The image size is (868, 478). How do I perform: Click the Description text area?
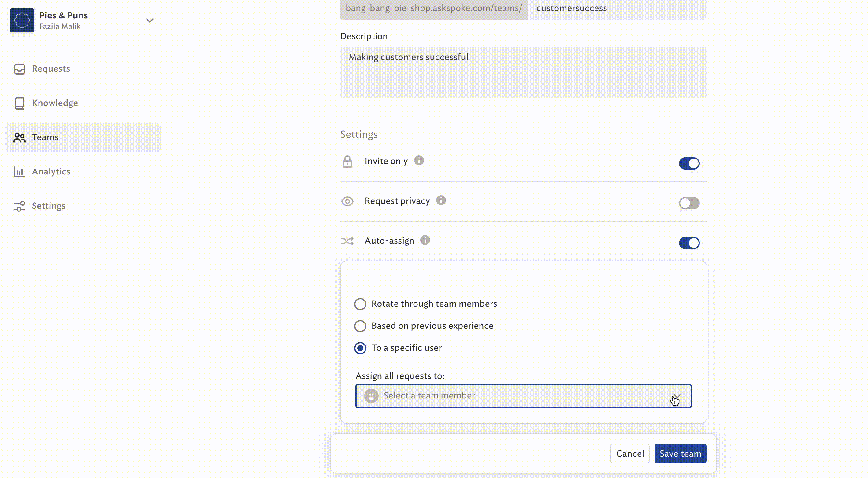[x=523, y=72]
